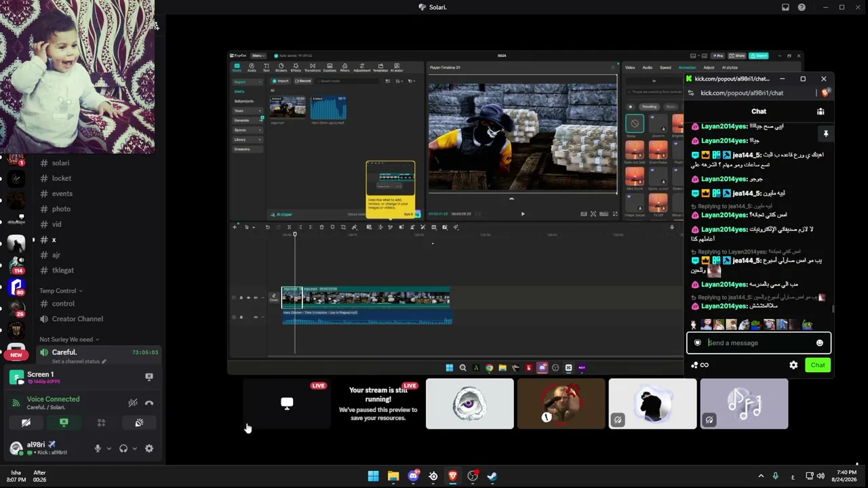868x488 pixels.
Task: Toggle the Discord camera button
Action: (x=26, y=423)
